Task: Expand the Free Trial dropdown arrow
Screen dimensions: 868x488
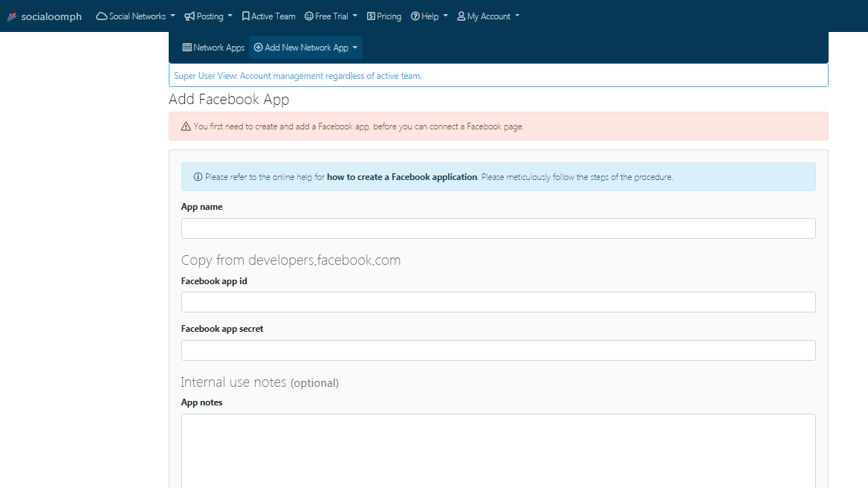Action: point(354,16)
